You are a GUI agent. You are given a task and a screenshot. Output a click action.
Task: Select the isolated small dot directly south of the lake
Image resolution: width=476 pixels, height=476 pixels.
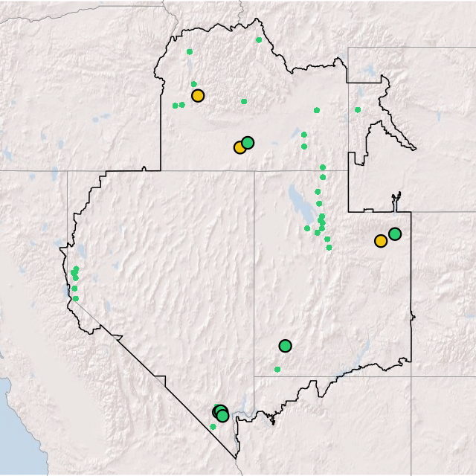(x=307, y=228)
